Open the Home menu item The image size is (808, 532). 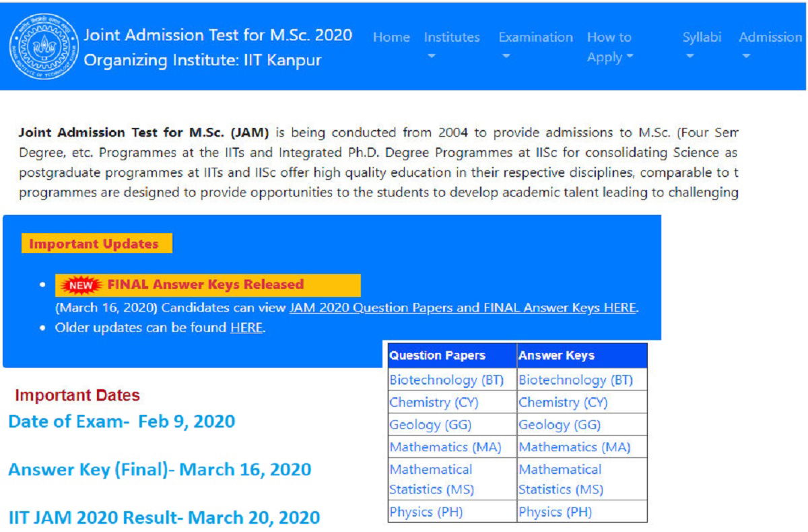pyautogui.click(x=391, y=37)
